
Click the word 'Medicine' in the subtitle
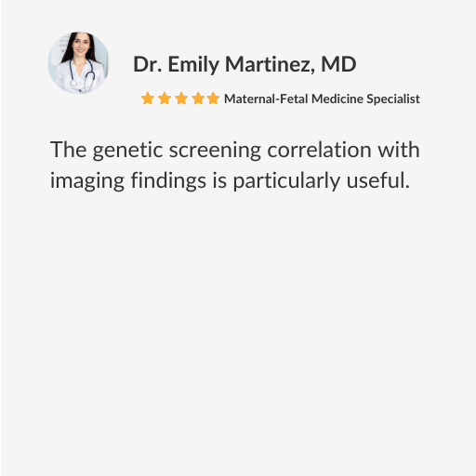tap(337, 99)
